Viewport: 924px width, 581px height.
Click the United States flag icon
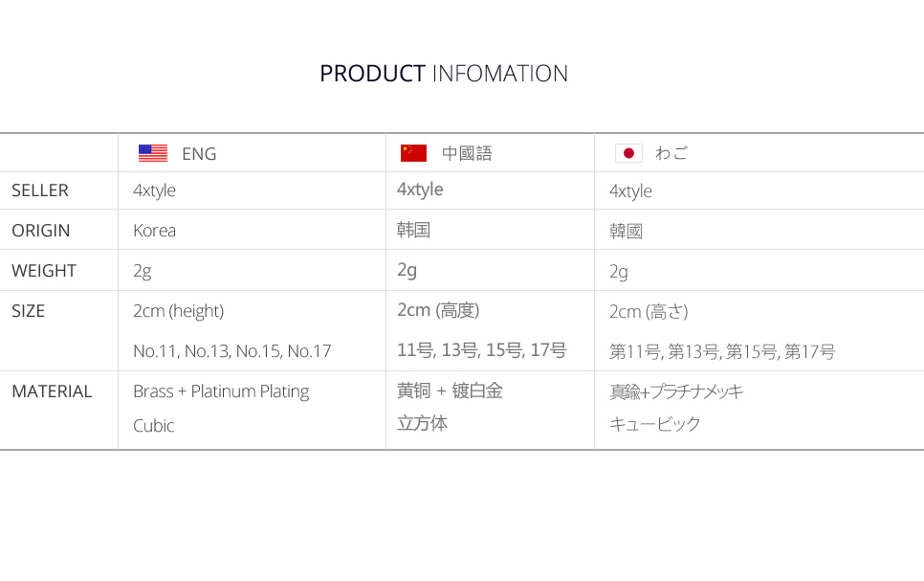(x=153, y=153)
